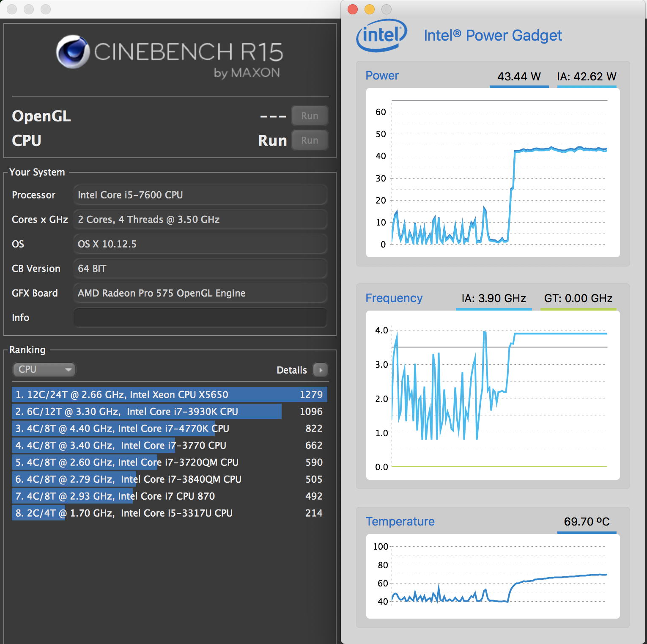Click the Frequency graph chart area
The height and width of the screenshot is (644, 647).
tap(493, 395)
